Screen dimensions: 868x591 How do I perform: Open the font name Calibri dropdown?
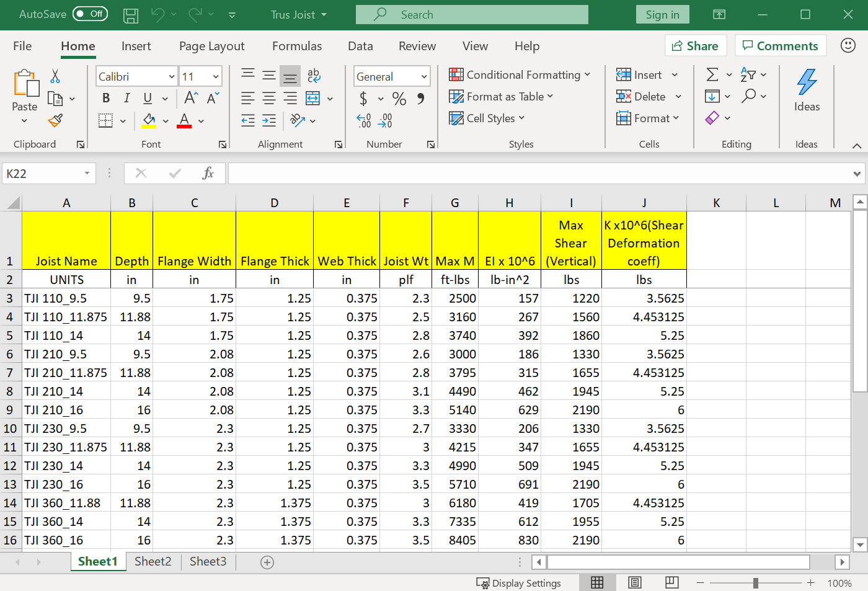click(x=172, y=77)
